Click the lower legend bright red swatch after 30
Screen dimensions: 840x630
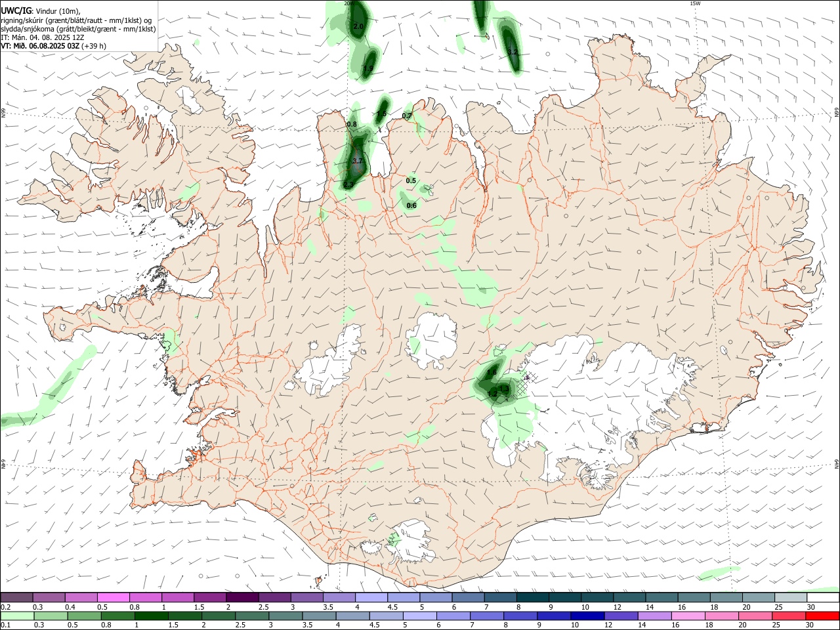point(821,616)
